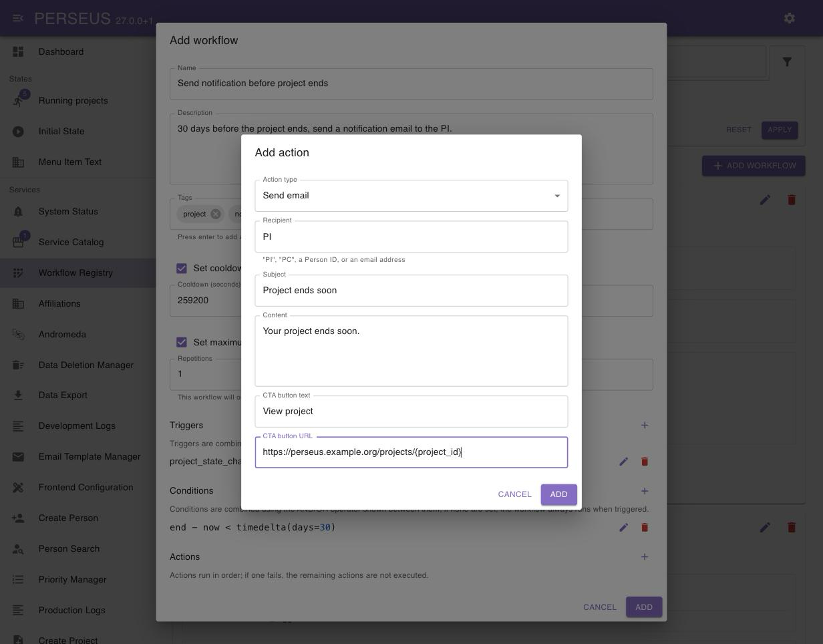
Task: Add a new action with plus icon
Action: (645, 557)
